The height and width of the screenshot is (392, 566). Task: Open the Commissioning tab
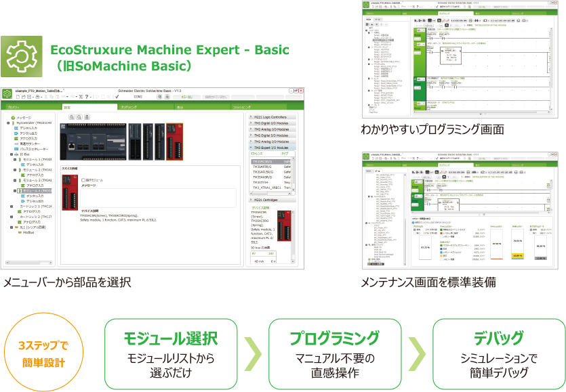click(242, 107)
